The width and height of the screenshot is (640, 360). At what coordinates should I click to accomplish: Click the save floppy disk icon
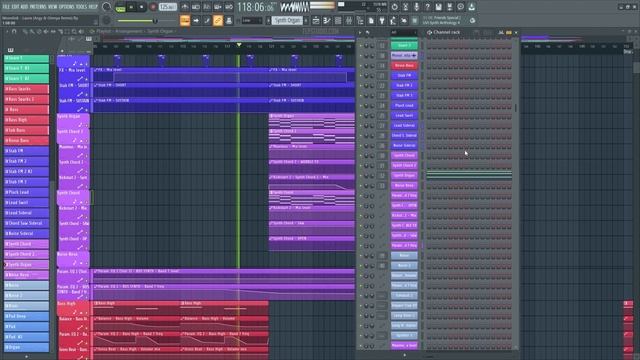(x=438, y=7)
